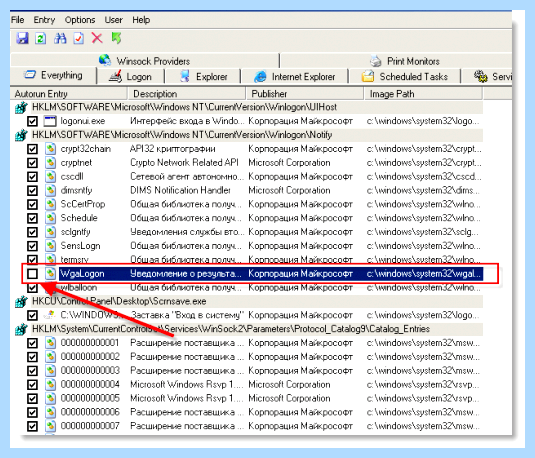Switch to the Internet Explorer tab
The height and width of the screenshot is (458, 535).
coord(294,76)
